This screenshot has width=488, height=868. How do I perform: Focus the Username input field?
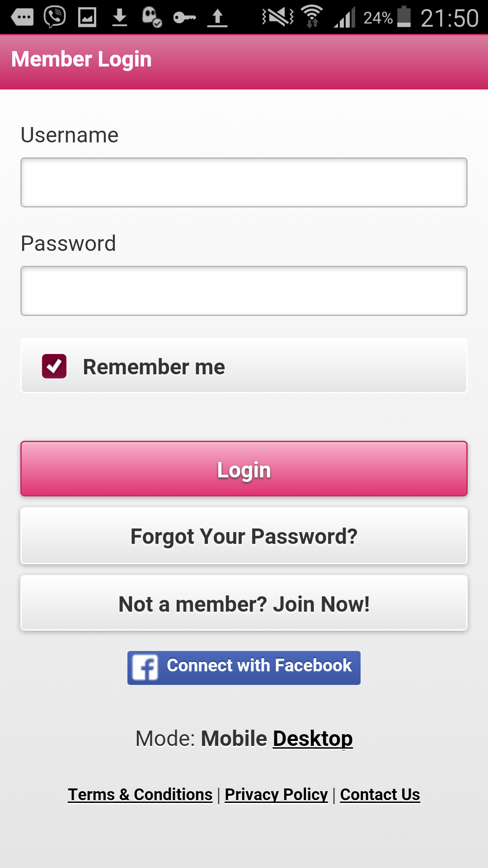coord(244,183)
